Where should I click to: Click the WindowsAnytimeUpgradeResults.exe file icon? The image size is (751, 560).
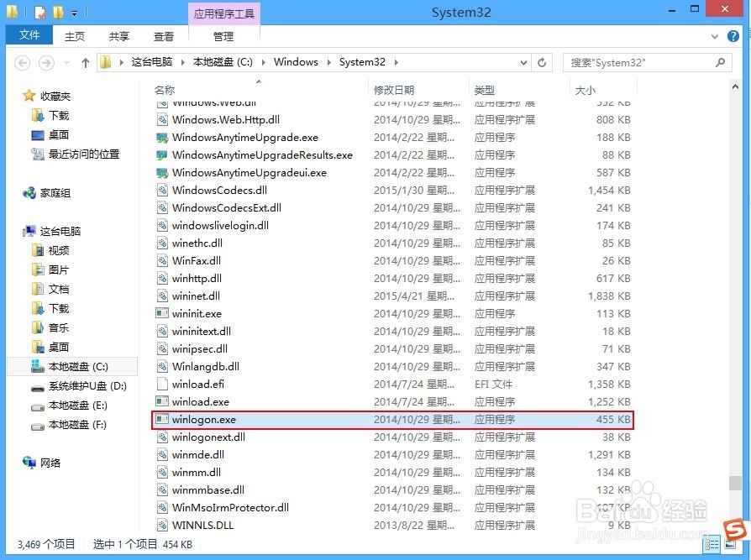click(162, 155)
